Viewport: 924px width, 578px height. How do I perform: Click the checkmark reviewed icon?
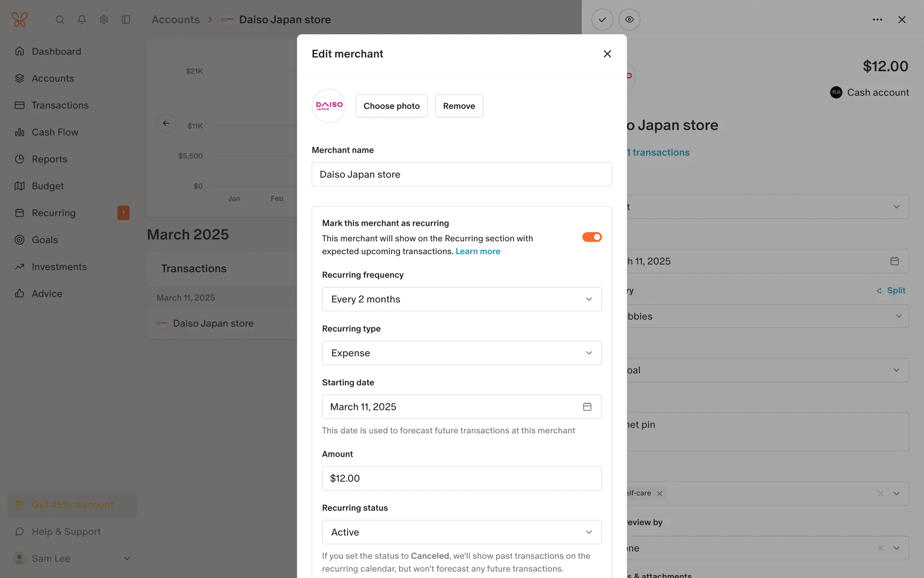(602, 20)
